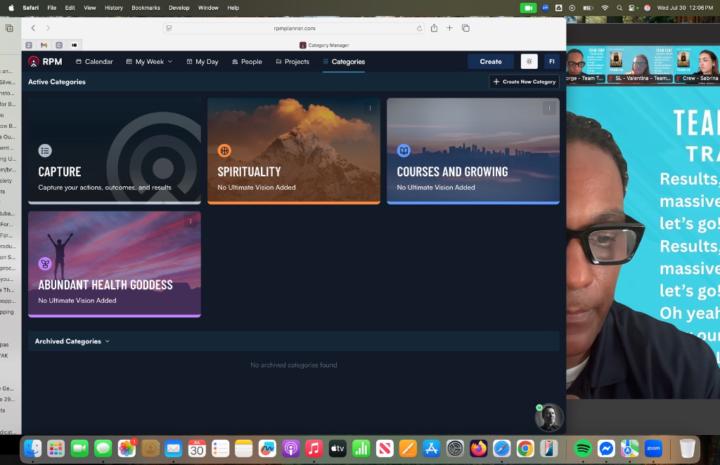This screenshot has height=465, width=720.
Task: Click the blue Courses and Growing icon
Action: point(404,151)
